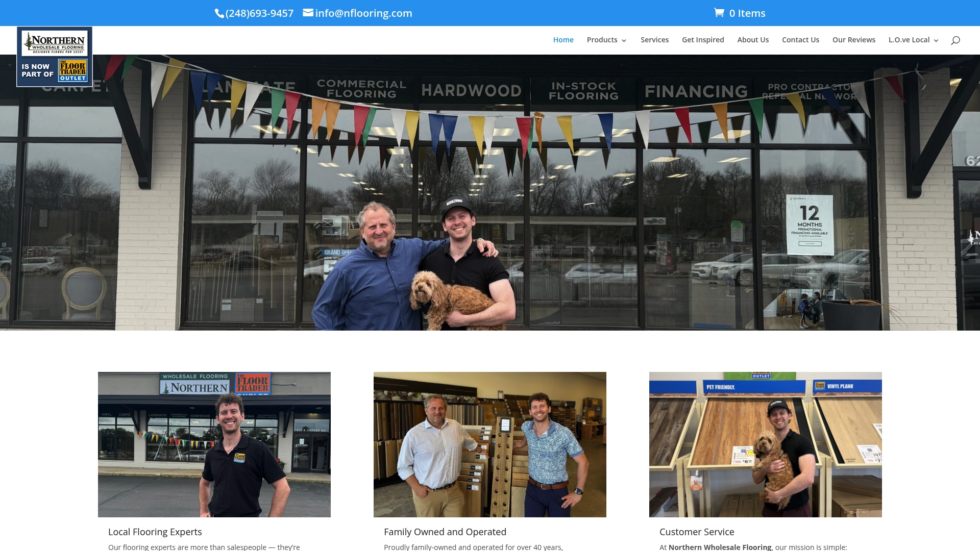Email info@nflooring.com link
The width and height of the screenshot is (980, 551).
(x=363, y=13)
